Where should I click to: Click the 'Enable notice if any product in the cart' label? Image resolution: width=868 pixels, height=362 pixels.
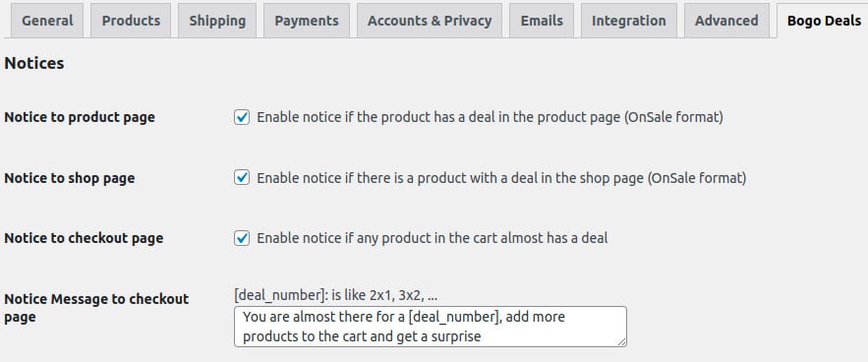(x=433, y=238)
